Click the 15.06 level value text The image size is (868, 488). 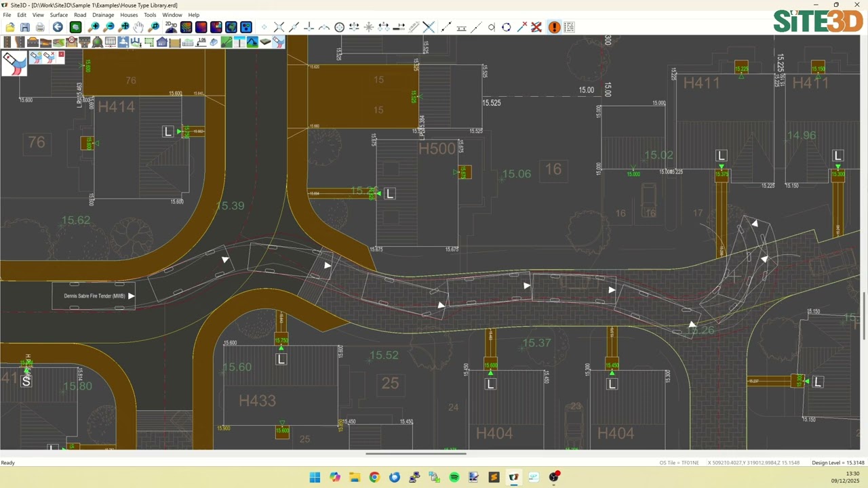(x=516, y=174)
